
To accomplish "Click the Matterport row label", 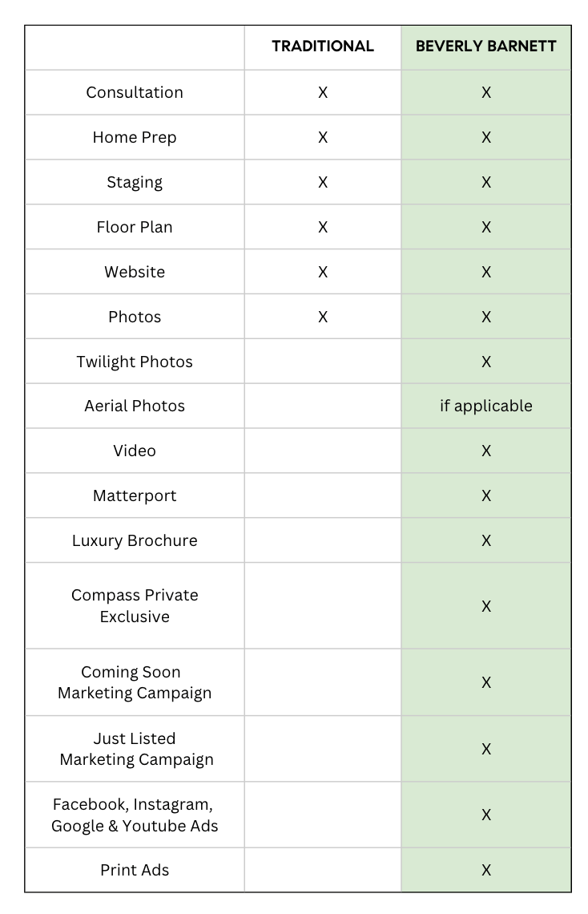I will click(135, 495).
